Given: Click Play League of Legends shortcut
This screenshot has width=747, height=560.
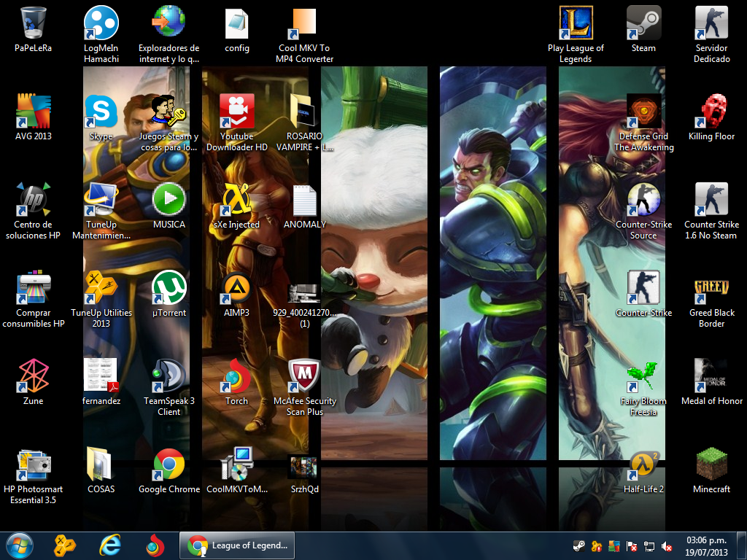Looking at the screenshot, I should pos(576,23).
